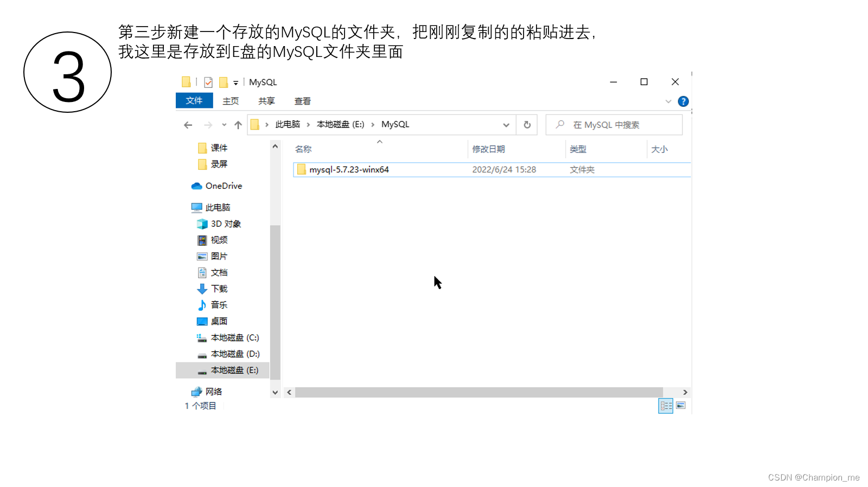Refresh the MySQL folder view

click(x=527, y=125)
